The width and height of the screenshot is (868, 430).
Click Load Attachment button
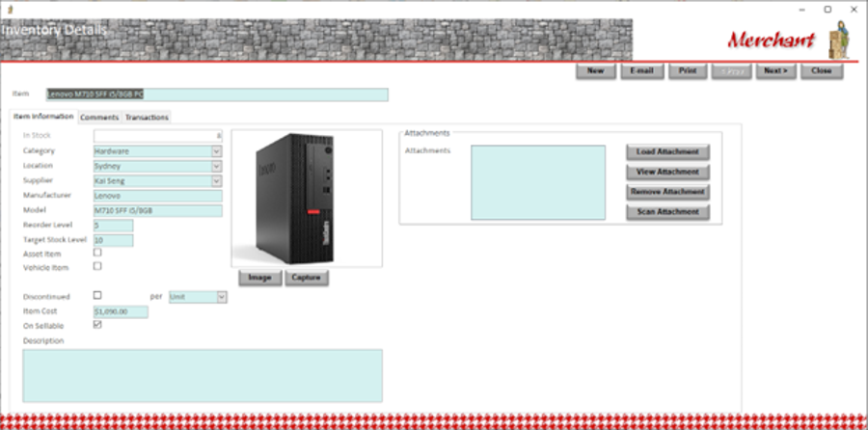tap(667, 151)
